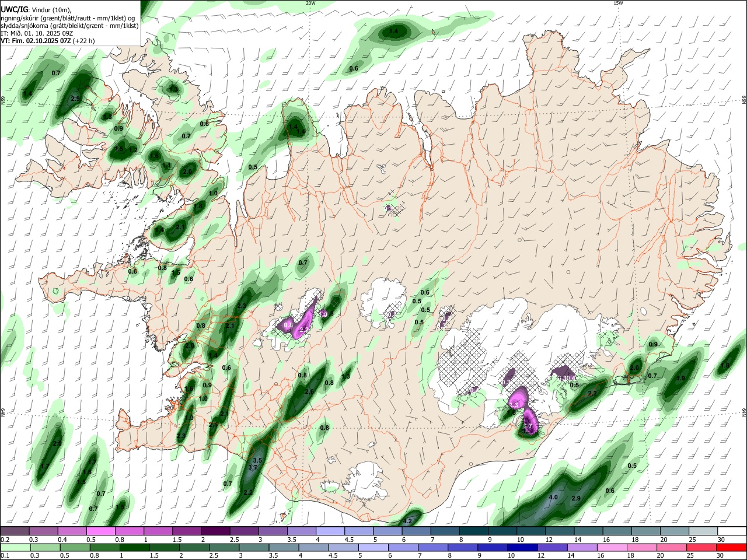Click the darkest blue rain legend swatch labelled 10
This screenshot has height=560, width=747.
click(521, 547)
